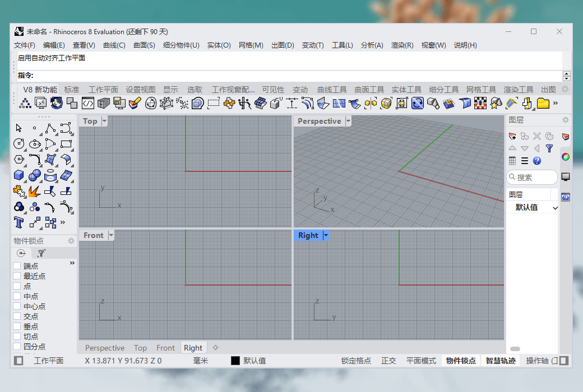The image size is (583, 392).
Task: Click the 指令 command input line
Action: (290, 76)
